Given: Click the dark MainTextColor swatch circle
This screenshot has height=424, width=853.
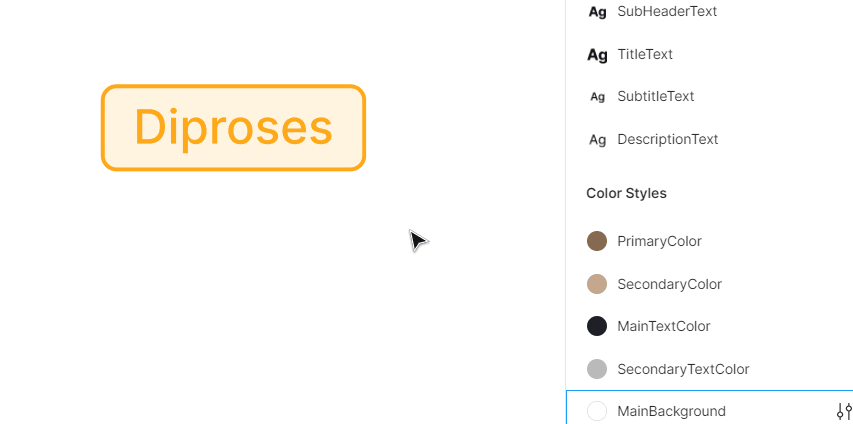Looking at the screenshot, I should tap(597, 326).
